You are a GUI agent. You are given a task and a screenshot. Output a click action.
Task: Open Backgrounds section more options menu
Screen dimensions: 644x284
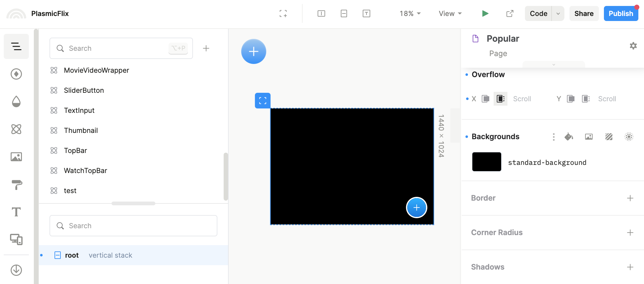point(554,137)
